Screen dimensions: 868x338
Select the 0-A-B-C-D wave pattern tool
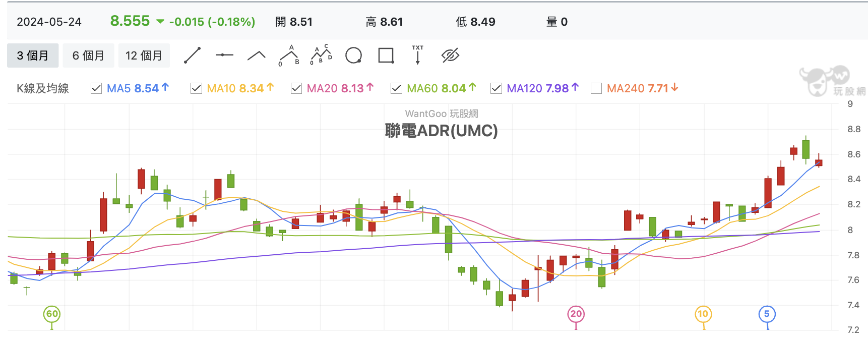[321, 55]
